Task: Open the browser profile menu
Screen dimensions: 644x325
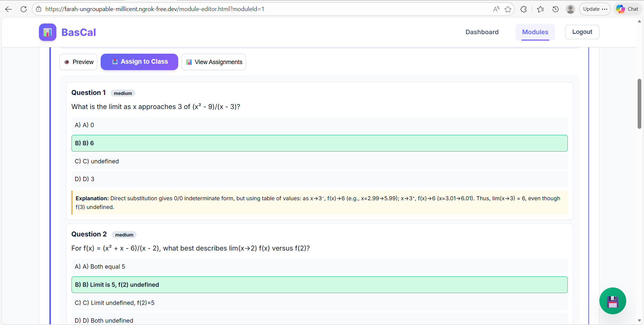Action: tap(571, 9)
